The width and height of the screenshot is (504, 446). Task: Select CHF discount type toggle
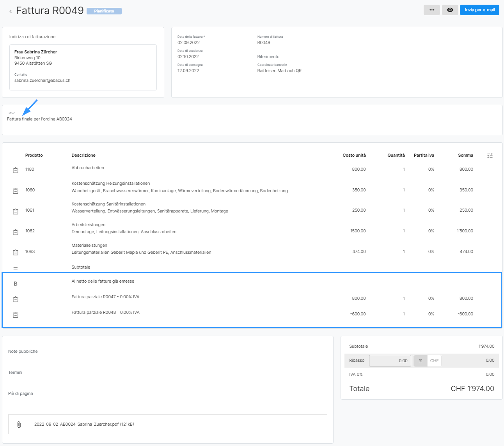click(x=434, y=361)
